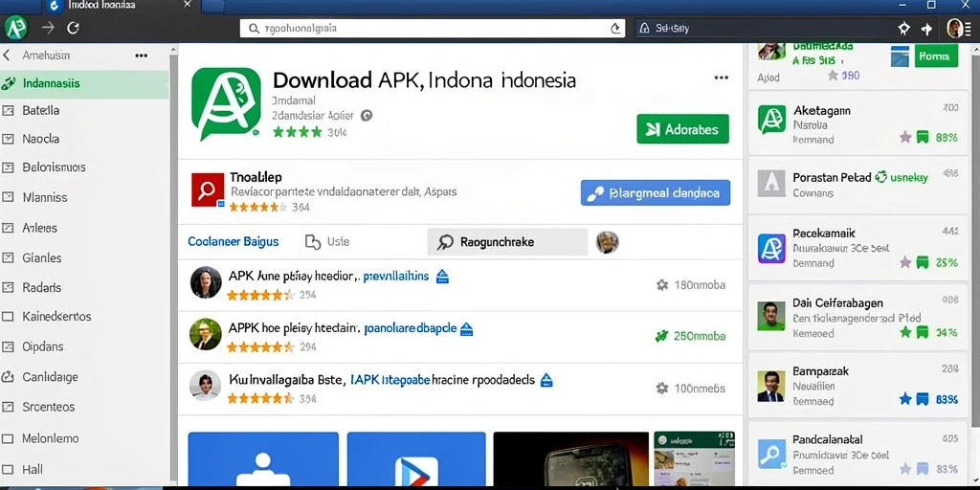This screenshot has height=490, width=980.
Task: Select Indannasiis in sidebar
Action: pos(84,83)
